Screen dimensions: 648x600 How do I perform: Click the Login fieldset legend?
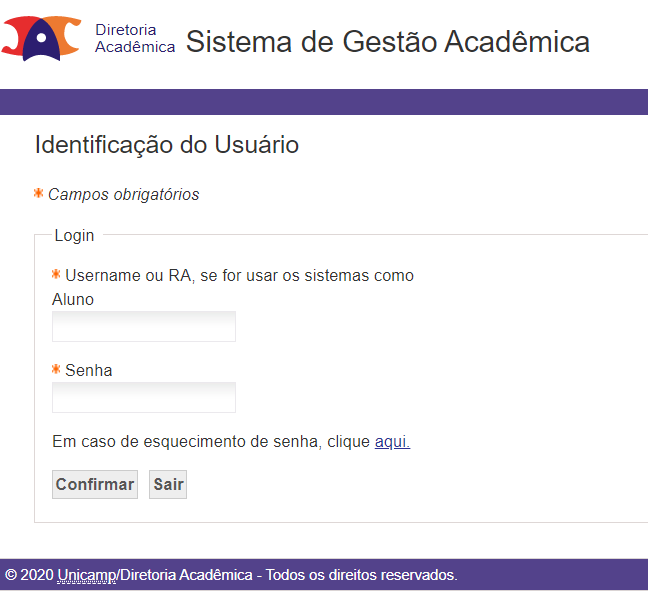[x=74, y=236]
